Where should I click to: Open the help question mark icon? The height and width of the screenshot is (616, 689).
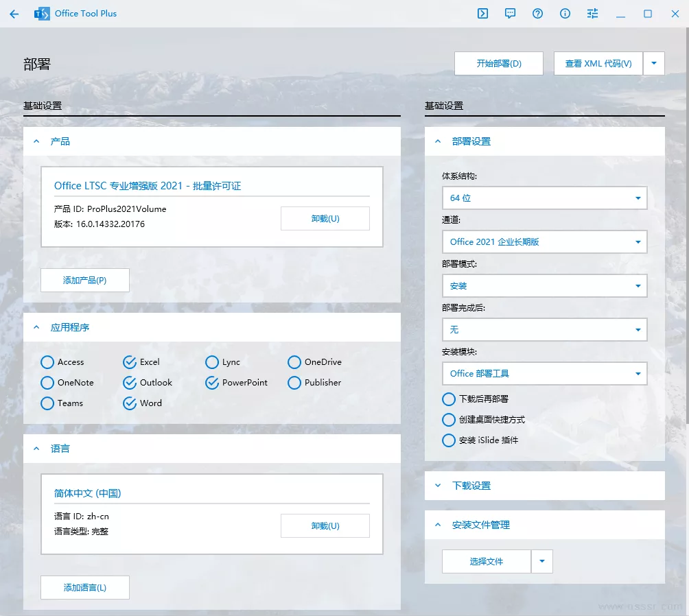[537, 14]
